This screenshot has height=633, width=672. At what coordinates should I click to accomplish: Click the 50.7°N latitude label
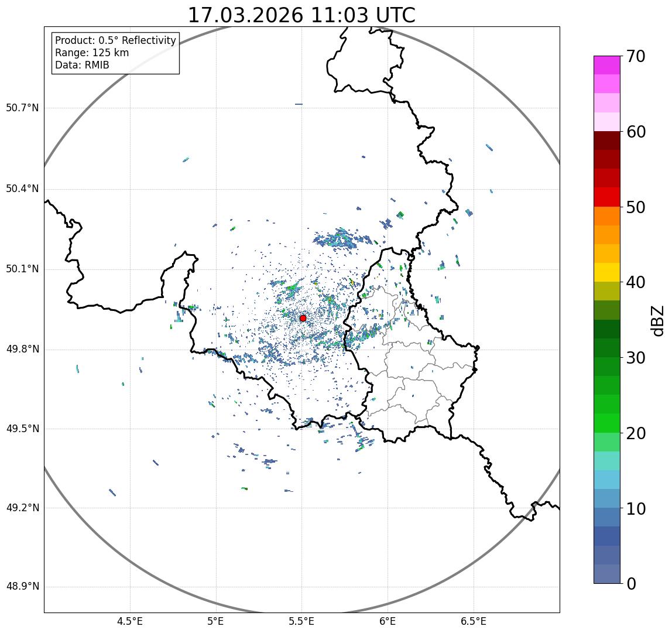coord(22,107)
